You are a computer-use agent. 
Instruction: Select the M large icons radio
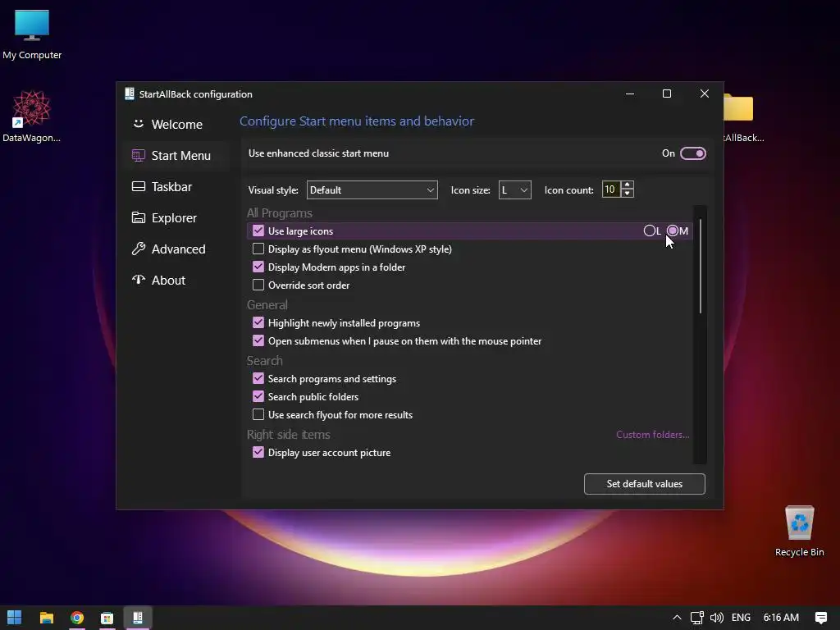coord(673,231)
